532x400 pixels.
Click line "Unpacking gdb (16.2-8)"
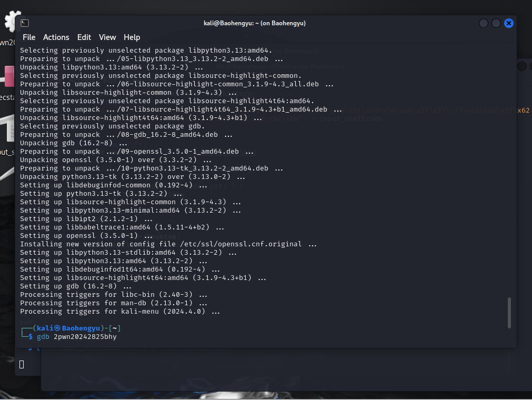click(74, 143)
